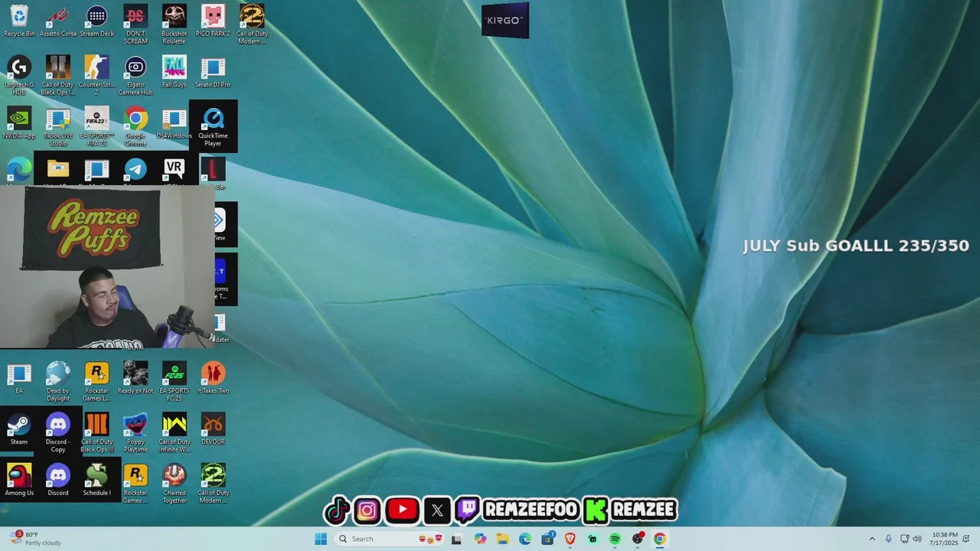Launch TikTok LIVE Studio

coord(58,126)
